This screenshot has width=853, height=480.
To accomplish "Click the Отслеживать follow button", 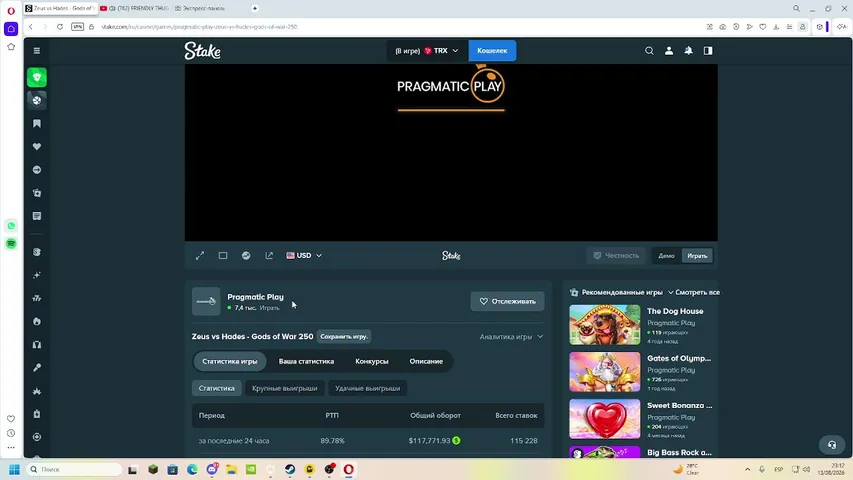I will point(508,301).
